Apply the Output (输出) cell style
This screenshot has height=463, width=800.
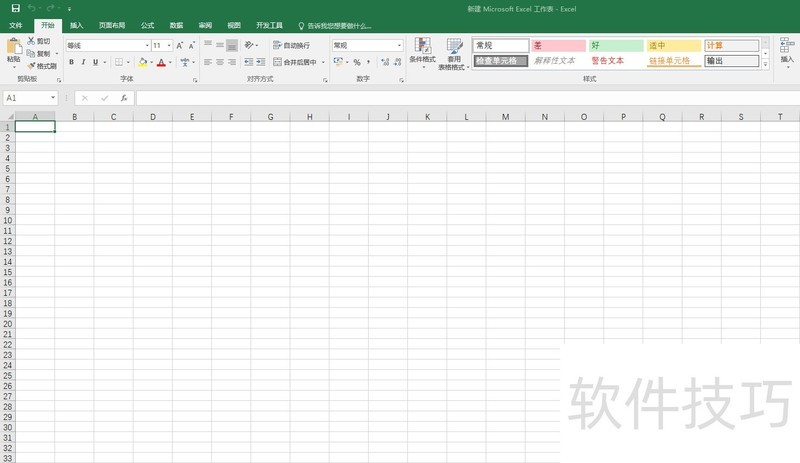coord(731,61)
